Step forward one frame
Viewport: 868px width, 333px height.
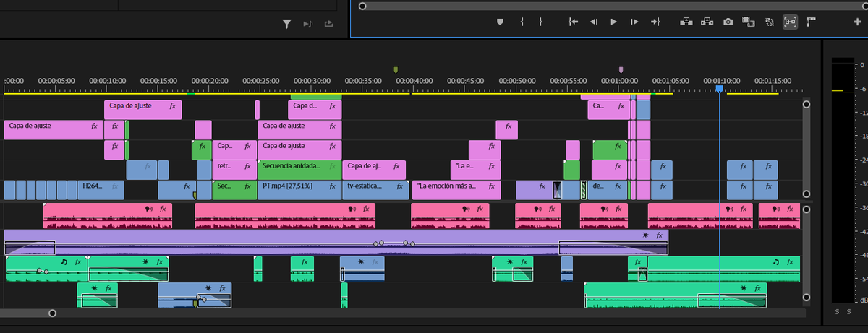[634, 22]
